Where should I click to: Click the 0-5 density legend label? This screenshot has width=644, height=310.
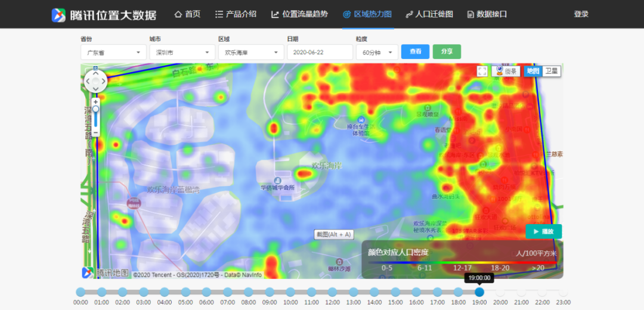click(388, 268)
